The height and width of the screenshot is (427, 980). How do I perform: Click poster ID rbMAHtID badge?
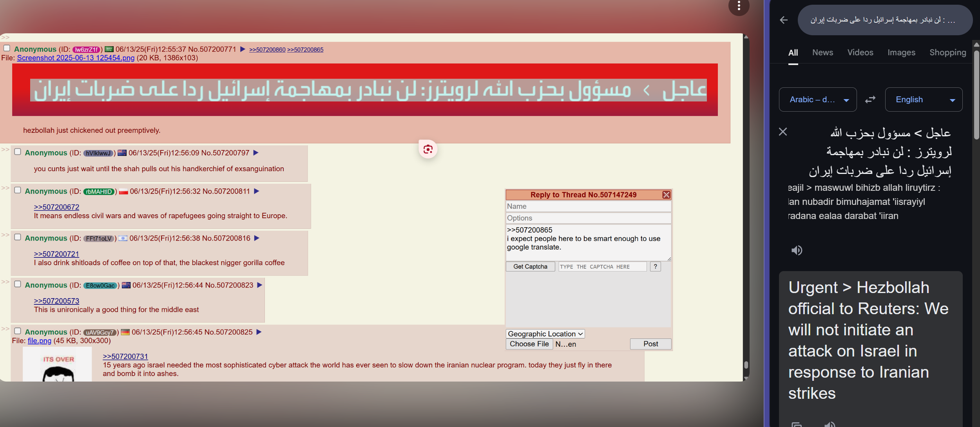point(99,192)
